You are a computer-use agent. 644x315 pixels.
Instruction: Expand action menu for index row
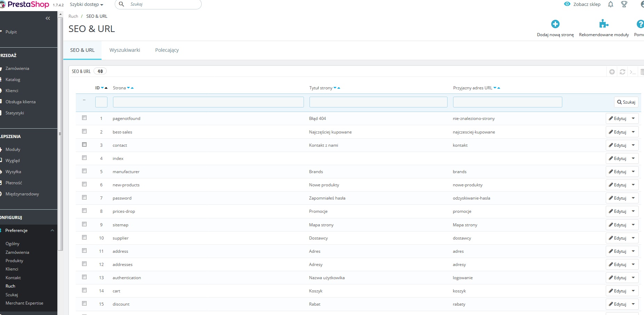pos(633,159)
